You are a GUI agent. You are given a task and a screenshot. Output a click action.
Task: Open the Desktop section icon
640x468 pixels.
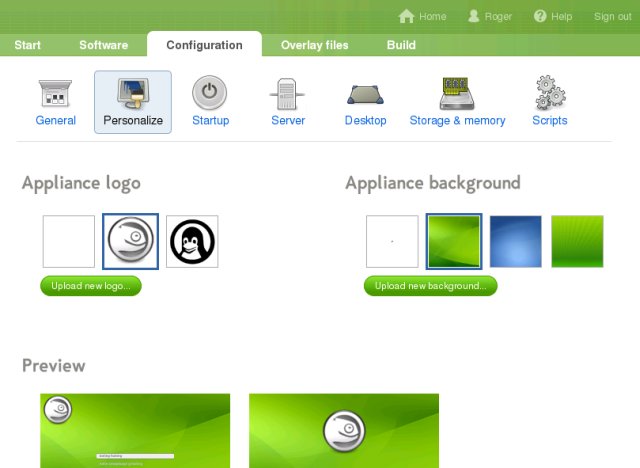(365, 94)
